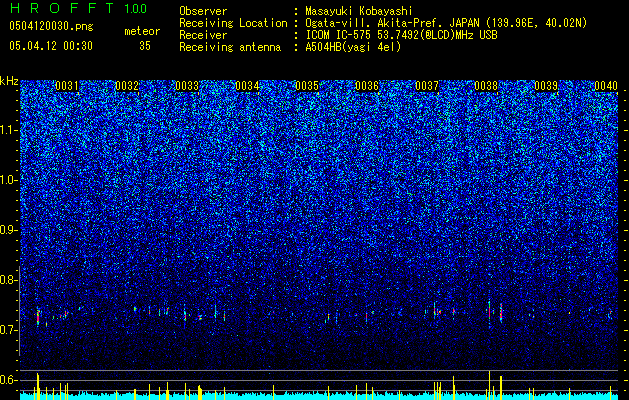Image resolution: width=629 pixels, height=400 pixels.
Task: Click the 0034 time marker
Action: [247, 86]
